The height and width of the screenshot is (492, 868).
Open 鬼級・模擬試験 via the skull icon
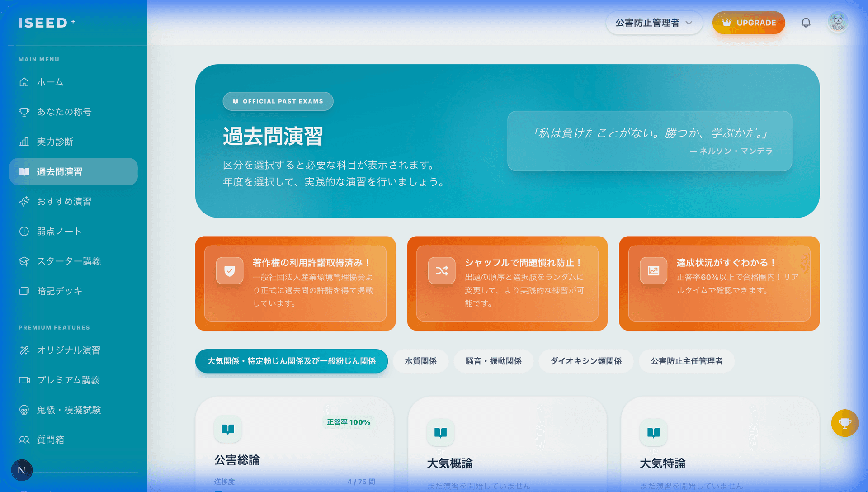pyautogui.click(x=24, y=410)
